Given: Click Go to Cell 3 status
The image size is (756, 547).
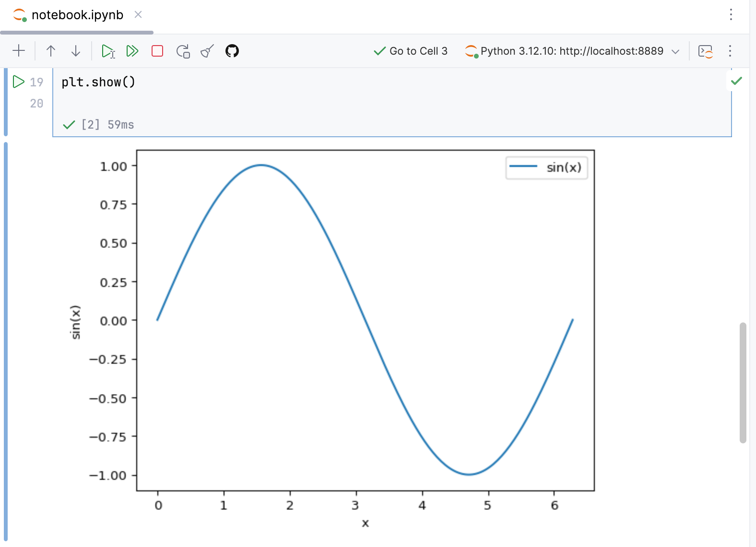Looking at the screenshot, I should pyautogui.click(x=411, y=51).
